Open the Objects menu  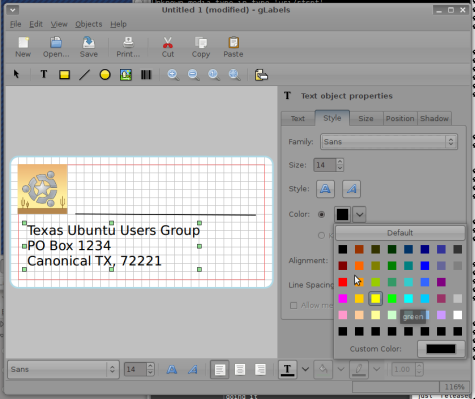click(x=89, y=24)
